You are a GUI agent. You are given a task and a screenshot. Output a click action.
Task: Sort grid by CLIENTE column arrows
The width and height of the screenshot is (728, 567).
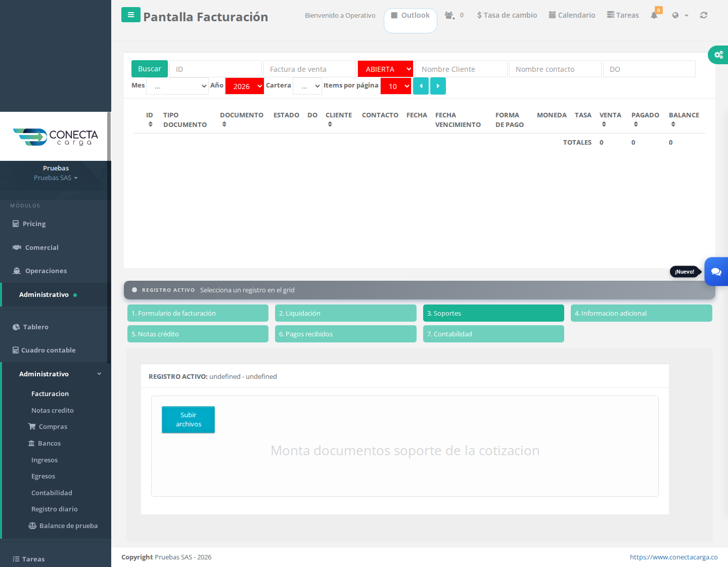330,124
